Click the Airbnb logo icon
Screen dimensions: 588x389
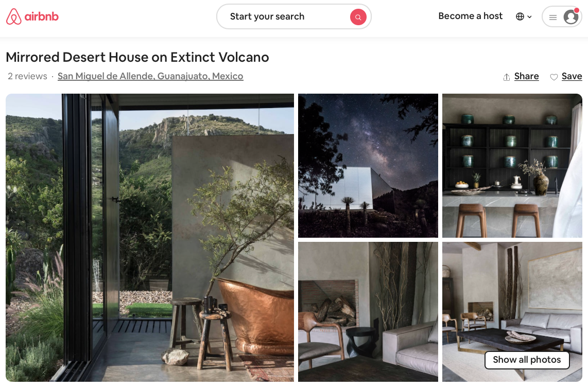click(14, 16)
